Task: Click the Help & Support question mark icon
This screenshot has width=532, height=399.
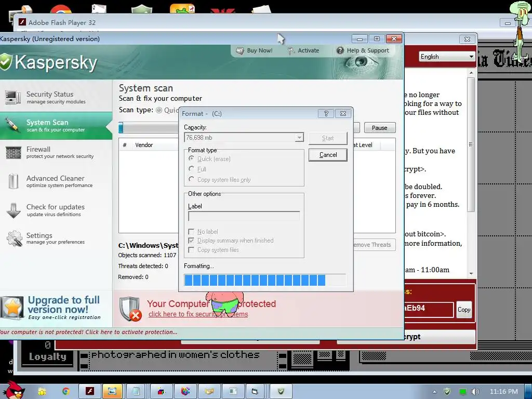Action: point(340,50)
